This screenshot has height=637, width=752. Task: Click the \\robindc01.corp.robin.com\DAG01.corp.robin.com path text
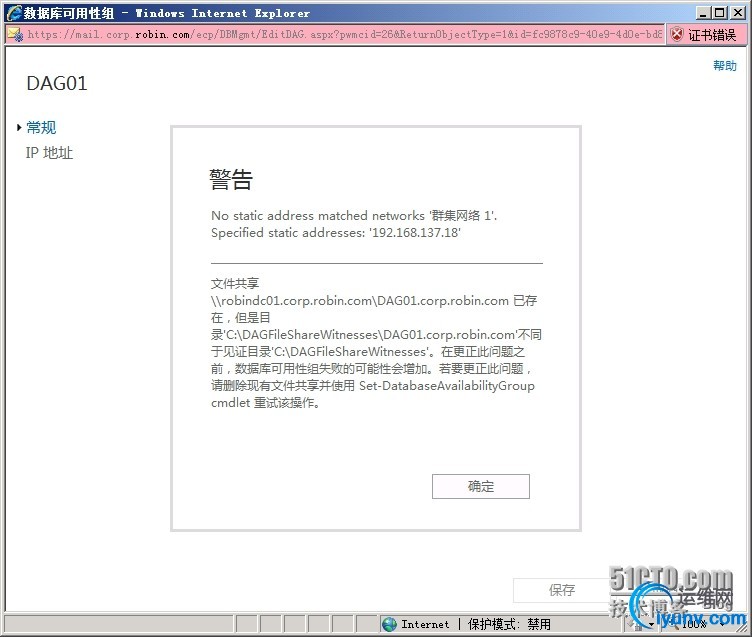click(360, 301)
